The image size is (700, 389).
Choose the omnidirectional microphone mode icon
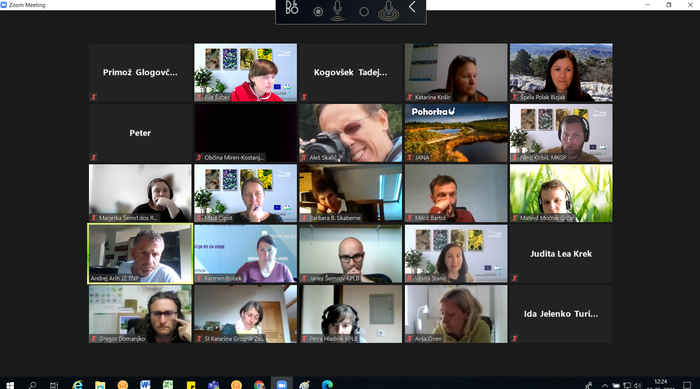[388, 11]
